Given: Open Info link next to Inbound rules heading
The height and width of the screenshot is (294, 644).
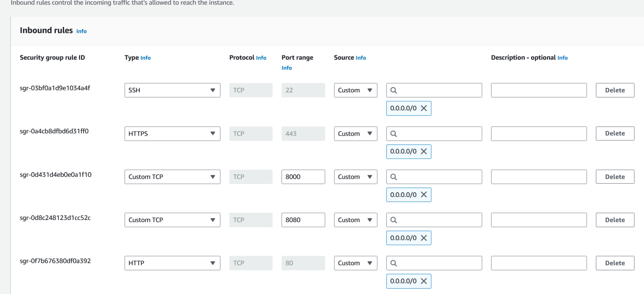Looking at the screenshot, I should 81,31.
